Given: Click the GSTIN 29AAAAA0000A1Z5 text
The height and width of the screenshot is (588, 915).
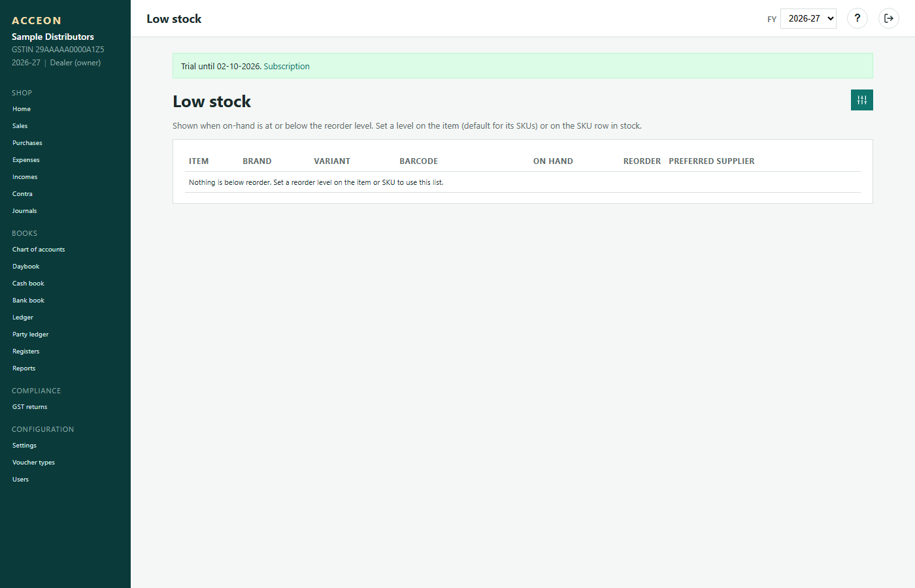Looking at the screenshot, I should [58, 50].
